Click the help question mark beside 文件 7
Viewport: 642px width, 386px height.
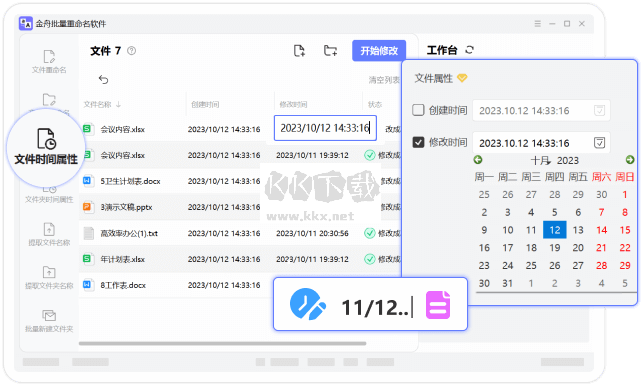pos(131,51)
